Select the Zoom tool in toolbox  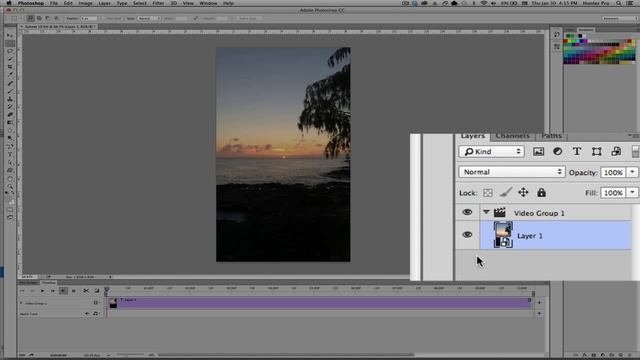tap(10, 186)
